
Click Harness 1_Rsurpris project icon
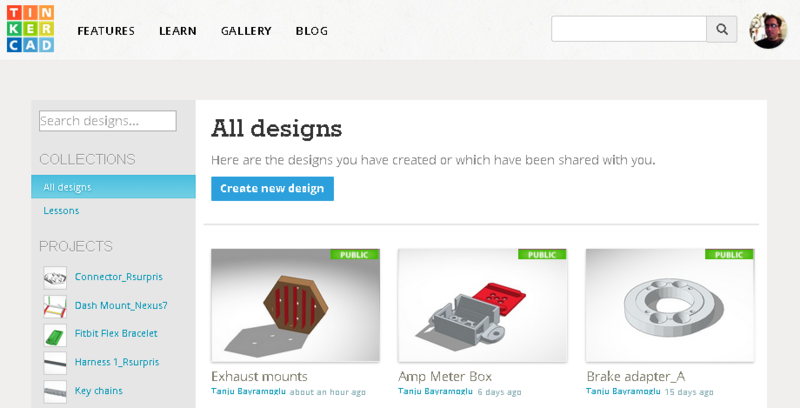coord(55,361)
